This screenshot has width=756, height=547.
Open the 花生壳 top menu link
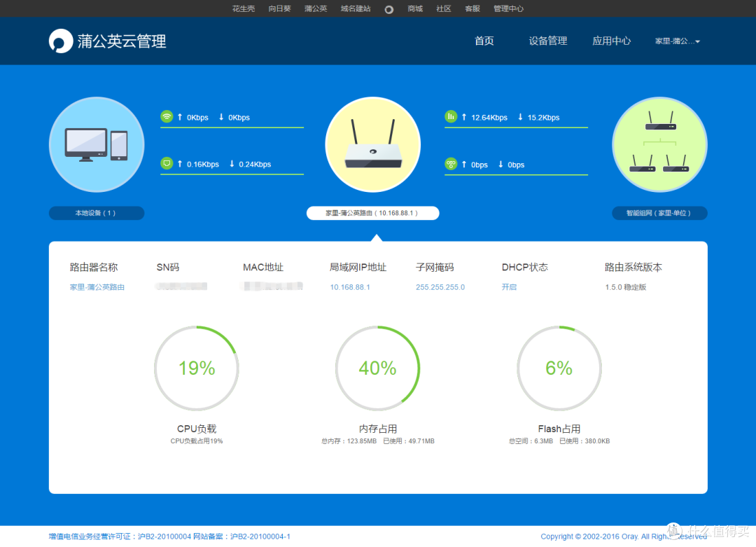(244, 8)
